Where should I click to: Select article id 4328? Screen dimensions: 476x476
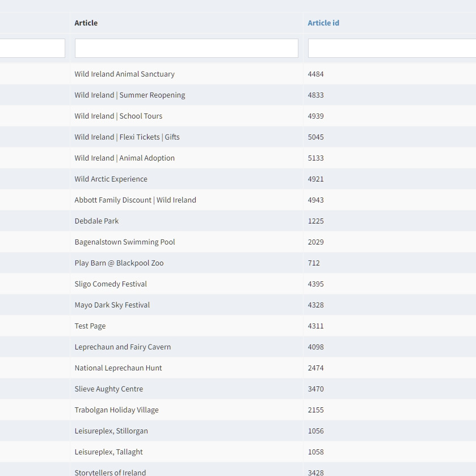315,305
